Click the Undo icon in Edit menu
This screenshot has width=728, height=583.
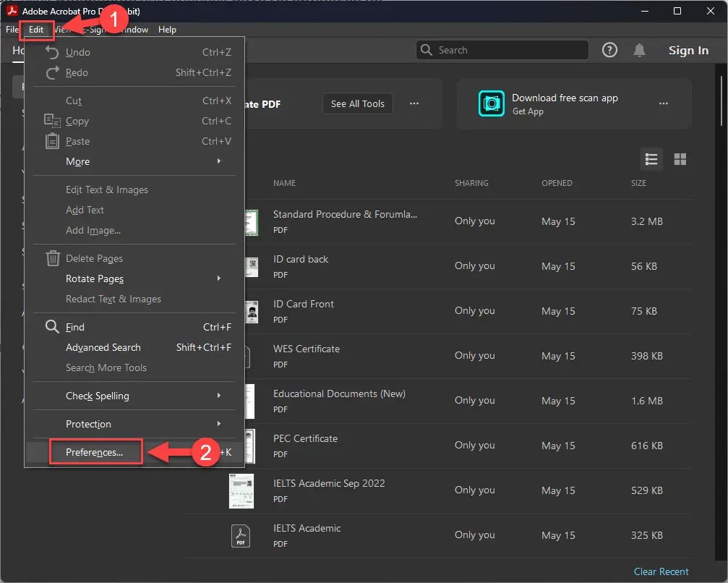[x=51, y=52]
